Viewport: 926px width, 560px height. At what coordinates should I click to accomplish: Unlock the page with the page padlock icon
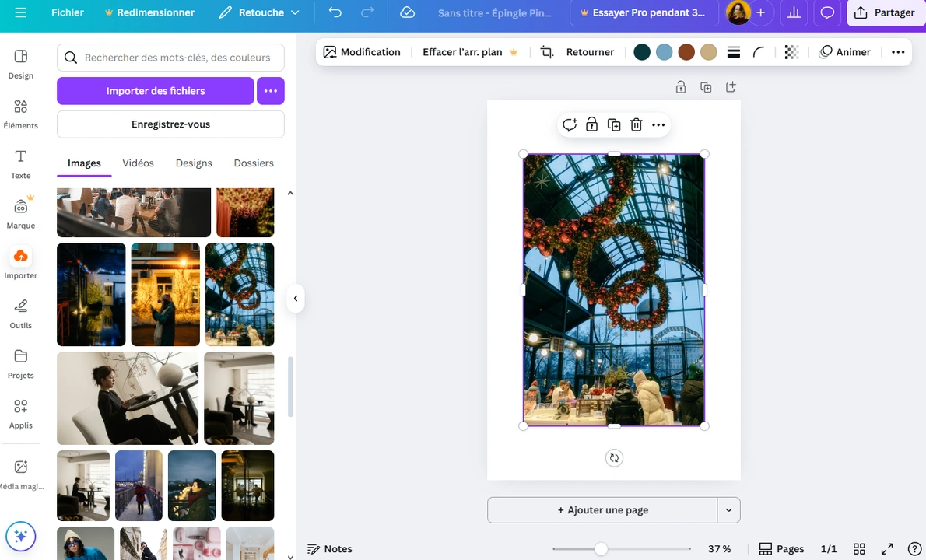click(x=681, y=87)
